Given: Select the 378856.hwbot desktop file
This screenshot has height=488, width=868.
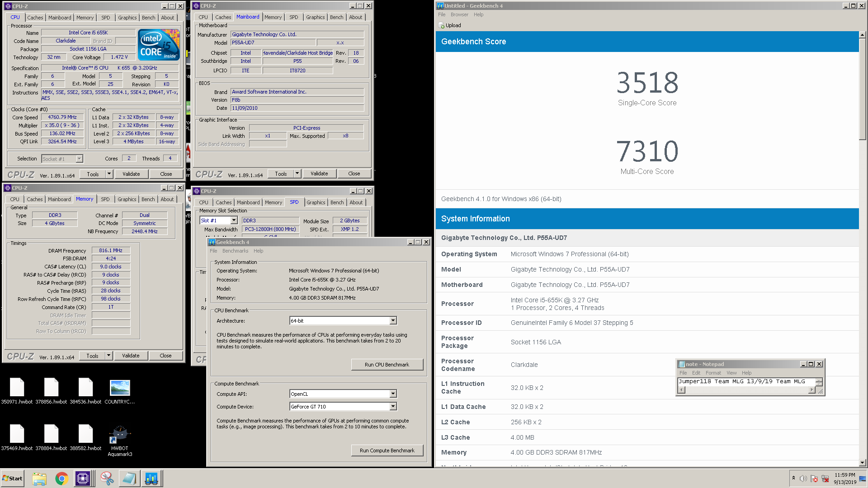Looking at the screenshot, I should [x=51, y=391].
